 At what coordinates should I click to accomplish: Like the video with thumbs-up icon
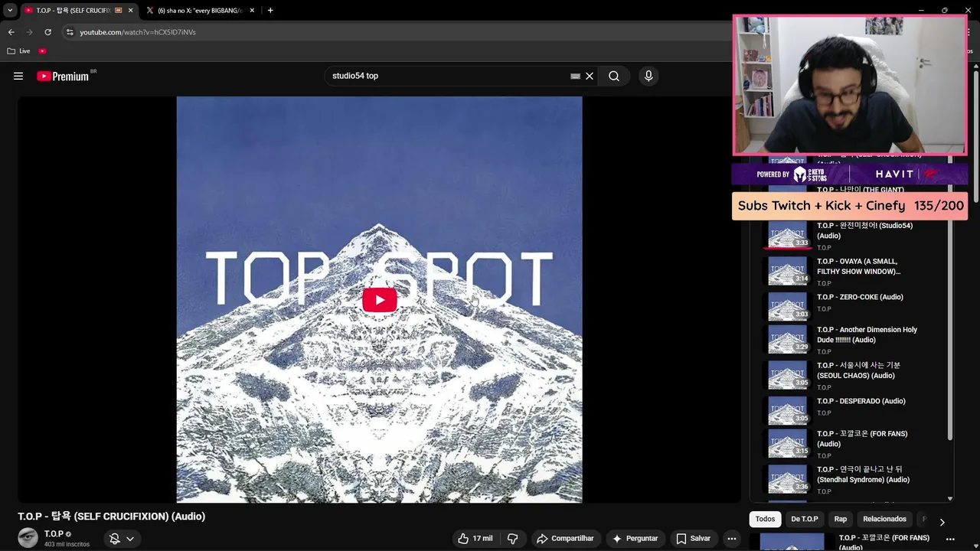pos(475,539)
